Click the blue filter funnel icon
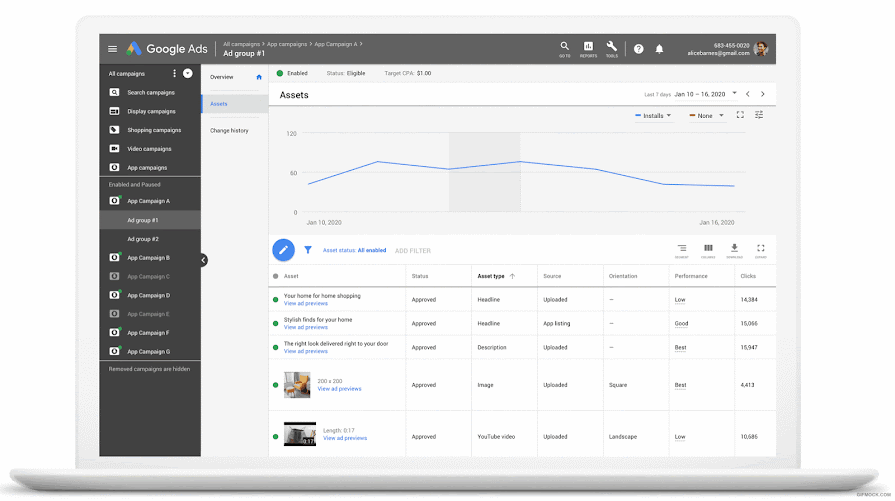Image resolution: width=895 pixels, height=501 pixels. [x=308, y=250]
